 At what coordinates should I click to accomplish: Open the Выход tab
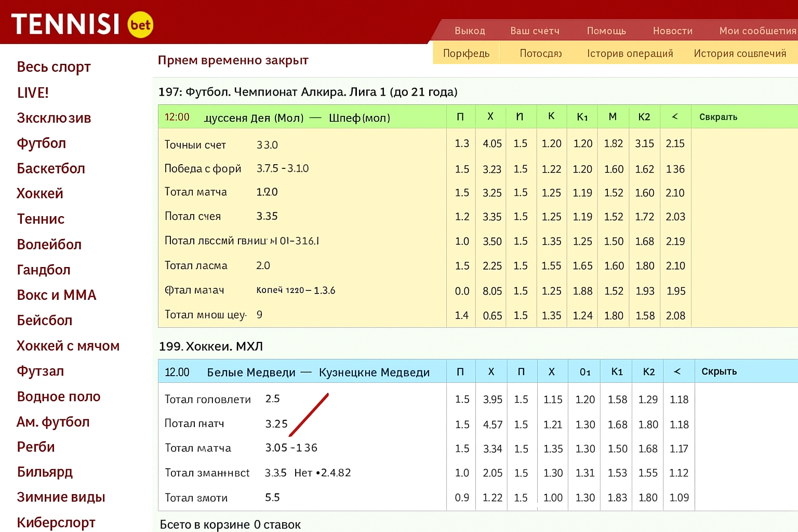[469, 31]
